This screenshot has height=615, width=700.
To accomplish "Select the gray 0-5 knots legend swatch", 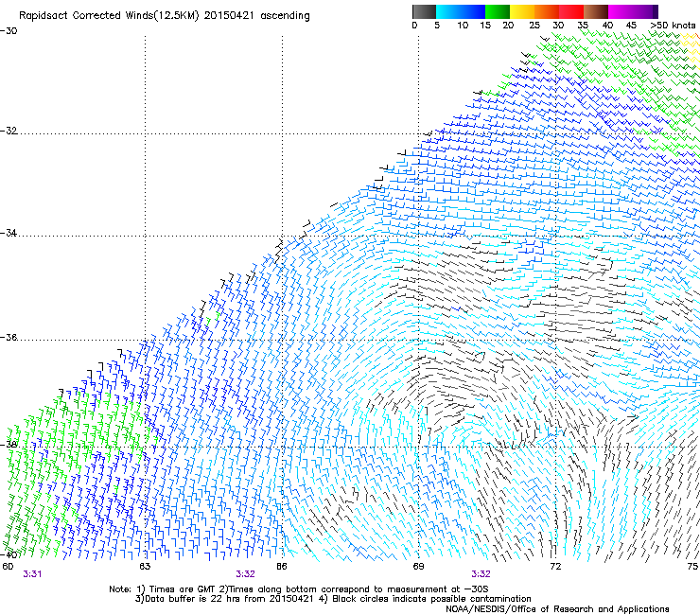I will click(x=424, y=11).
